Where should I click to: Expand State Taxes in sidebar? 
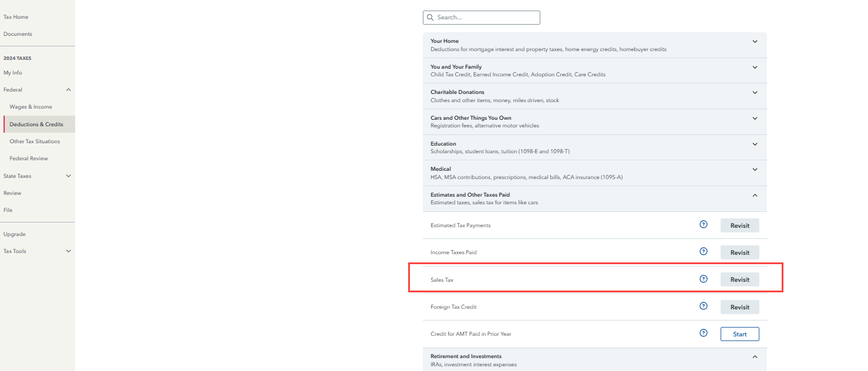[x=68, y=176]
